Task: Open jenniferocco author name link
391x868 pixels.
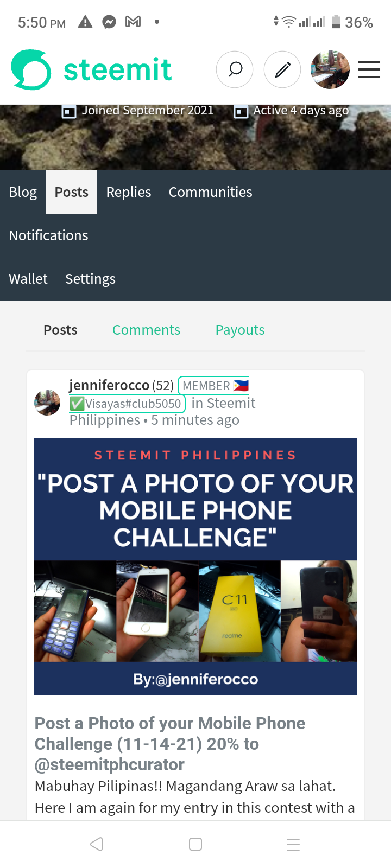Action: [x=109, y=385]
